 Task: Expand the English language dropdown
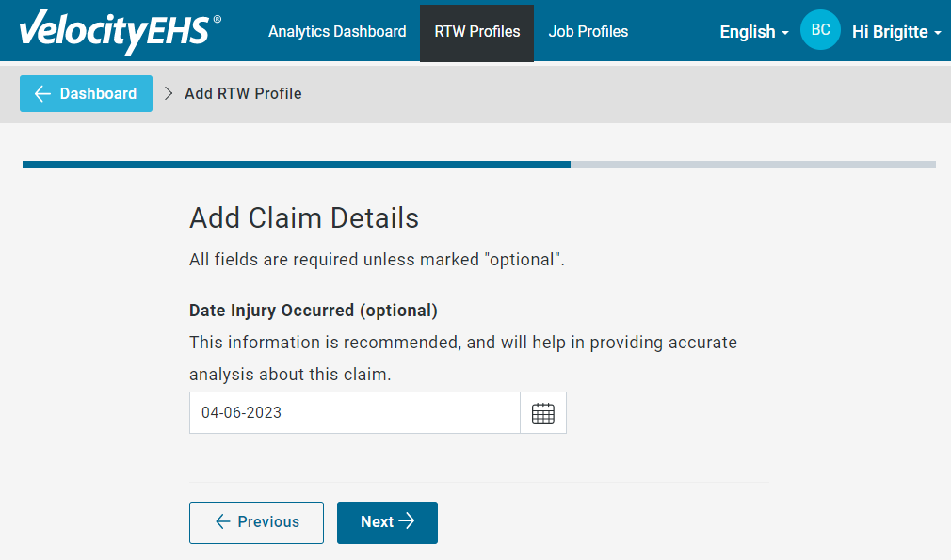pos(754,31)
